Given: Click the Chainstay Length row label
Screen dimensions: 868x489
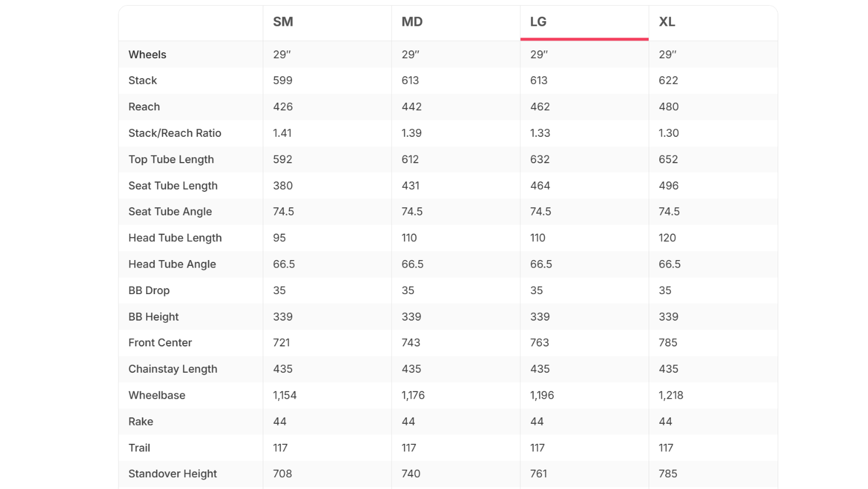Looking at the screenshot, I should click(173, 369).
